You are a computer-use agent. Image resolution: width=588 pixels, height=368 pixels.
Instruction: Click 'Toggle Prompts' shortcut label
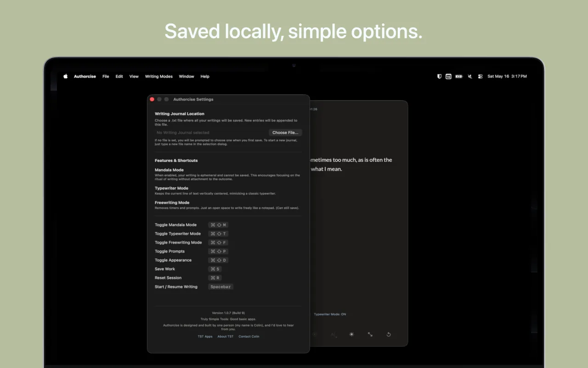tap(170, 251)
